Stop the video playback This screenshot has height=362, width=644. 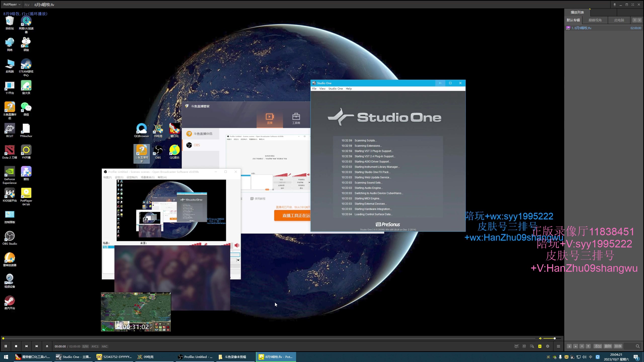tap(16, 346)
